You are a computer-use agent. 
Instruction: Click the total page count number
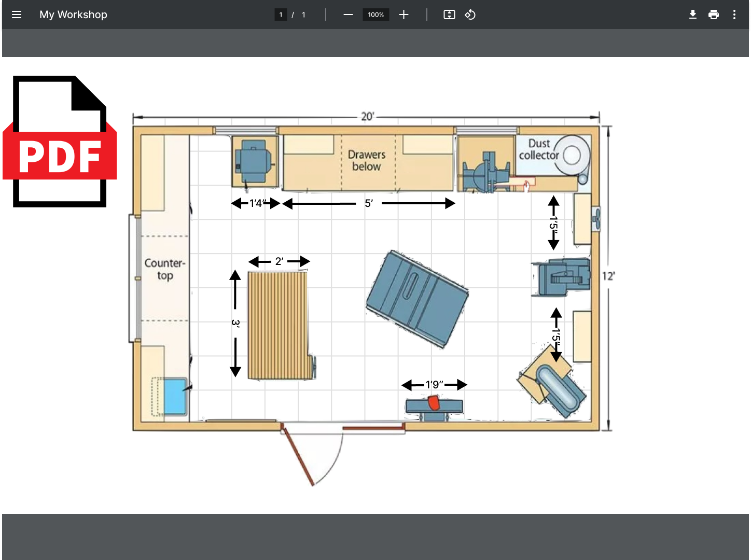click(303, 15)
